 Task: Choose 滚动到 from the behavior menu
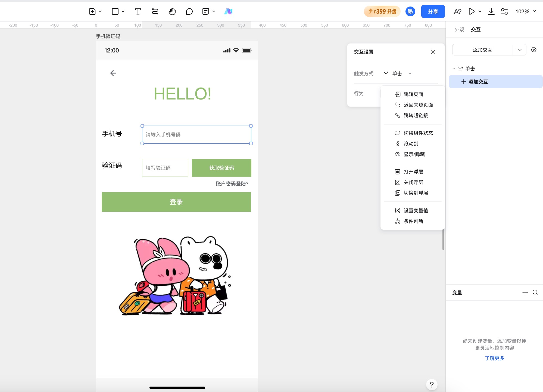[x=413, y=144]
